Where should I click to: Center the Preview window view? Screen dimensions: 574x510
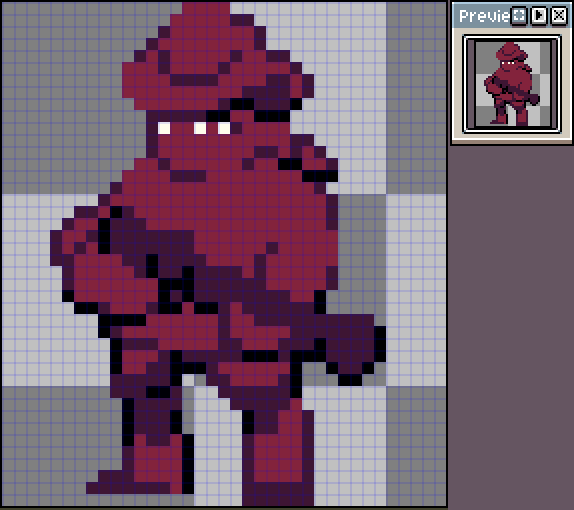519,16
